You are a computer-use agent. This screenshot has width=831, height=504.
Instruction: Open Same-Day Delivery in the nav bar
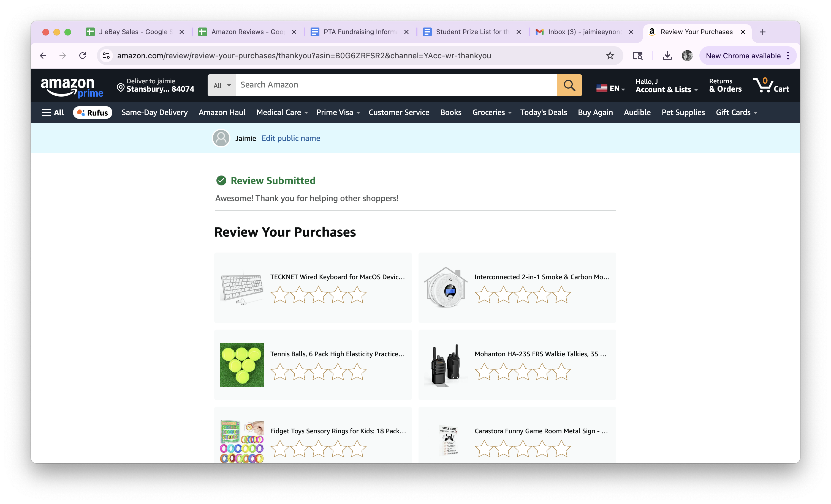coord(154,113)
